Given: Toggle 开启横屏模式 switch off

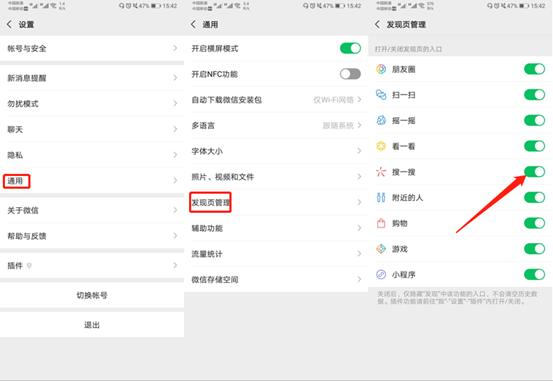Looking at the screenshot, I should pos(350,48).
